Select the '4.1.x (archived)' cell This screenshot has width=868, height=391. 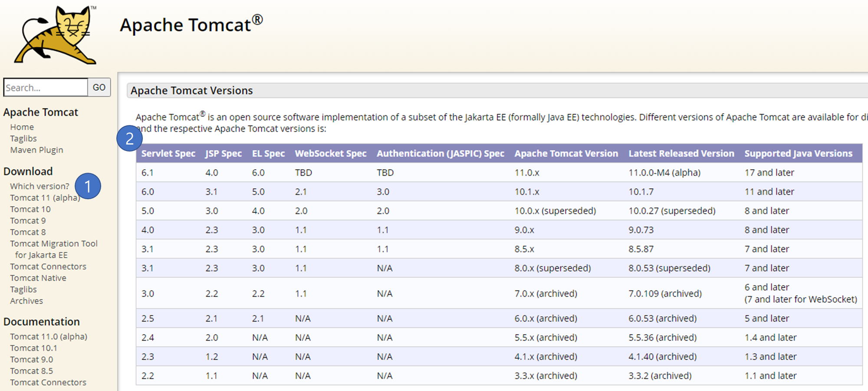tap(546, 356)
